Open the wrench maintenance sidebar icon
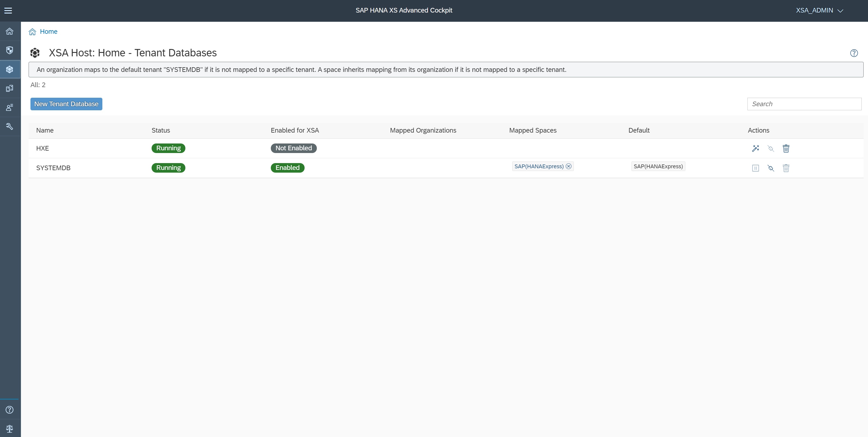Image resolution: width=868 pixels, height=437 pixels. pyautogui.click(x=10, y=126)
